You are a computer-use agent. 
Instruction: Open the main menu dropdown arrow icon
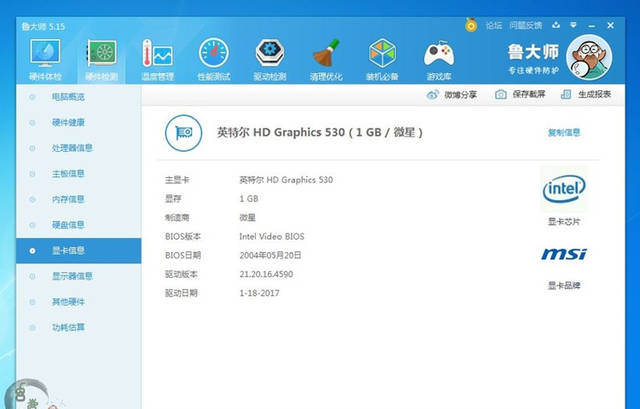click(573, 25)
